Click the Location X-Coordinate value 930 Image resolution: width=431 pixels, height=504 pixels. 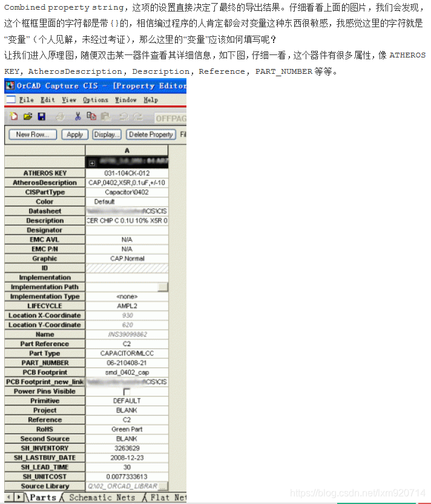point(127,315)
